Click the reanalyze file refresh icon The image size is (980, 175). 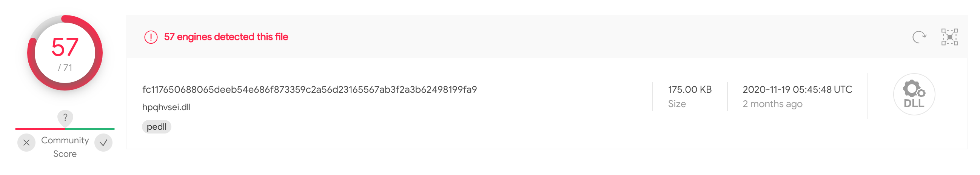coord(919,37)
